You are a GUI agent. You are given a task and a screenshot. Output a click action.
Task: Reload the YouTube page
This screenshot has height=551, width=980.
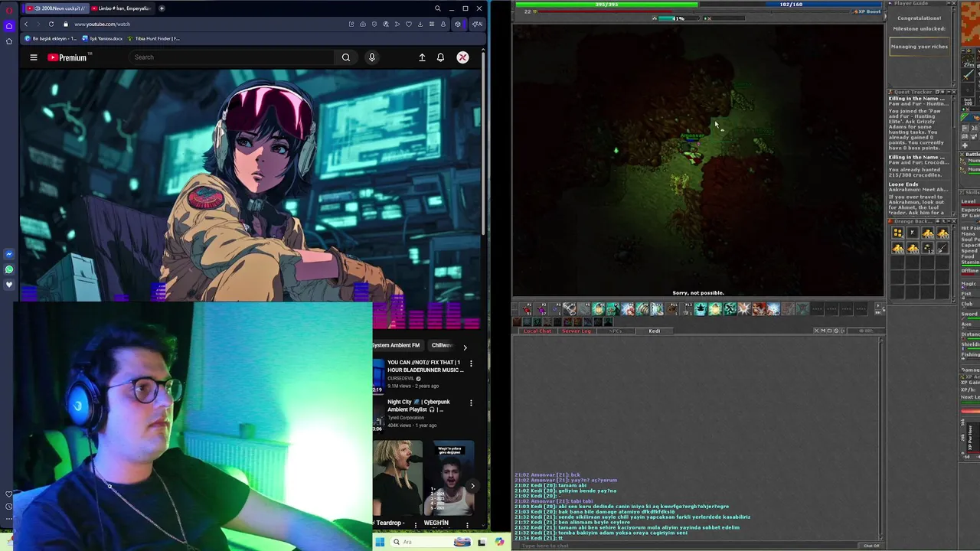51,24
